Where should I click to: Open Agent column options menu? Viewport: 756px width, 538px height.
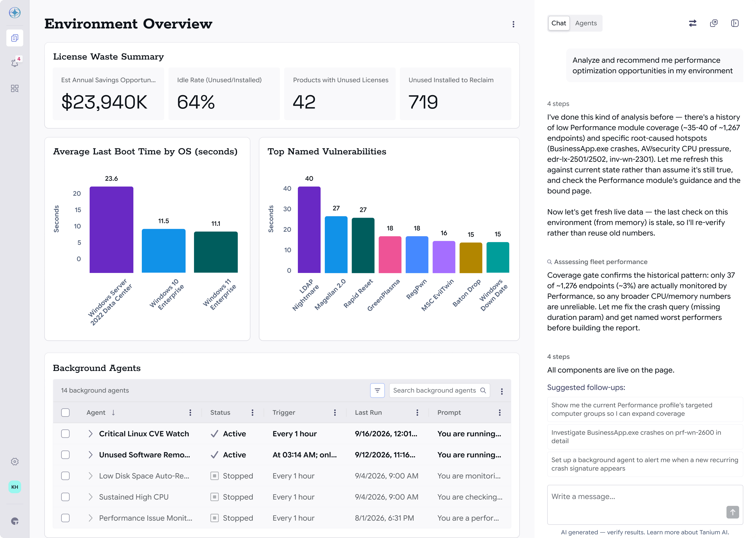pos(190,412)
